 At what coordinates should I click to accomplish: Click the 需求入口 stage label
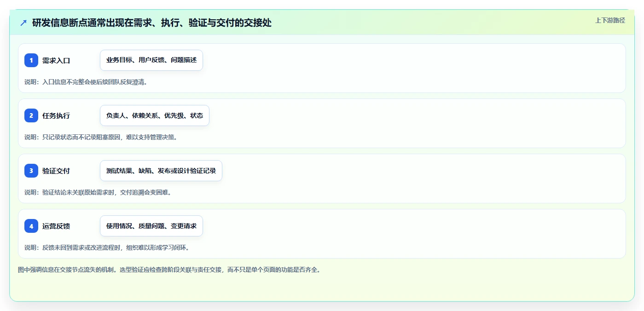[x=56, y=60]
